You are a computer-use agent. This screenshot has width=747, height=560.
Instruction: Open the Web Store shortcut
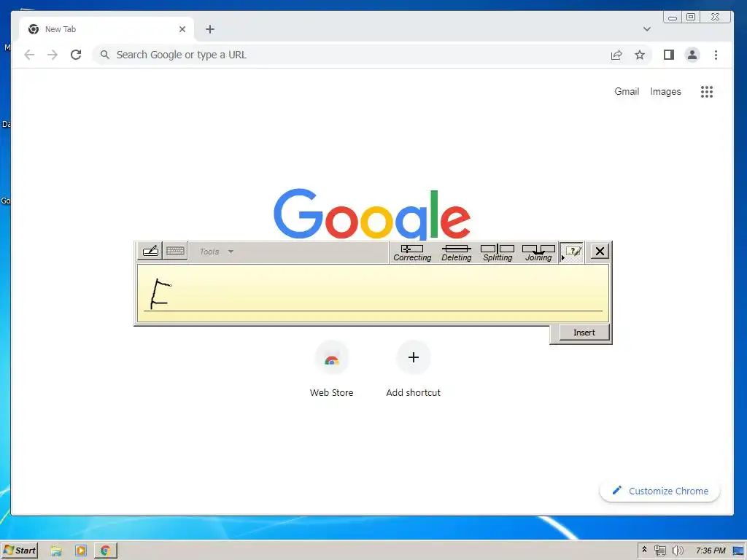(332, 370)
